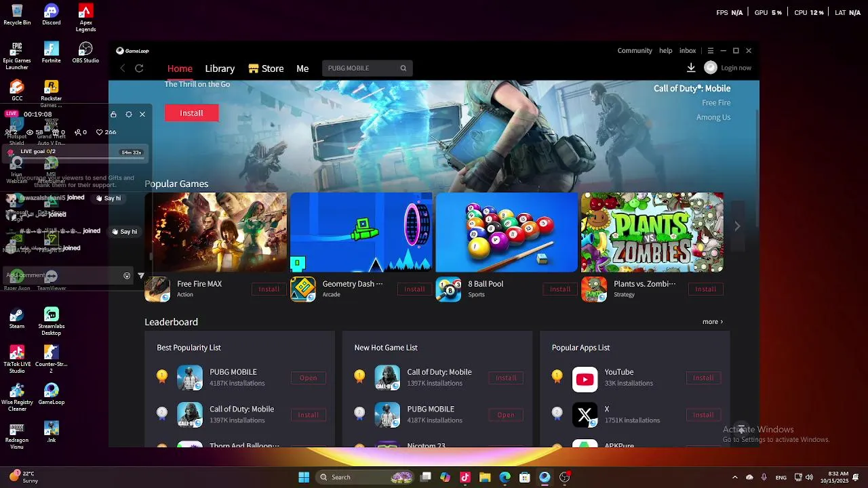Click the GameLoop back arrow
This screenshot has height=488, width=868.
click(123, 68)
